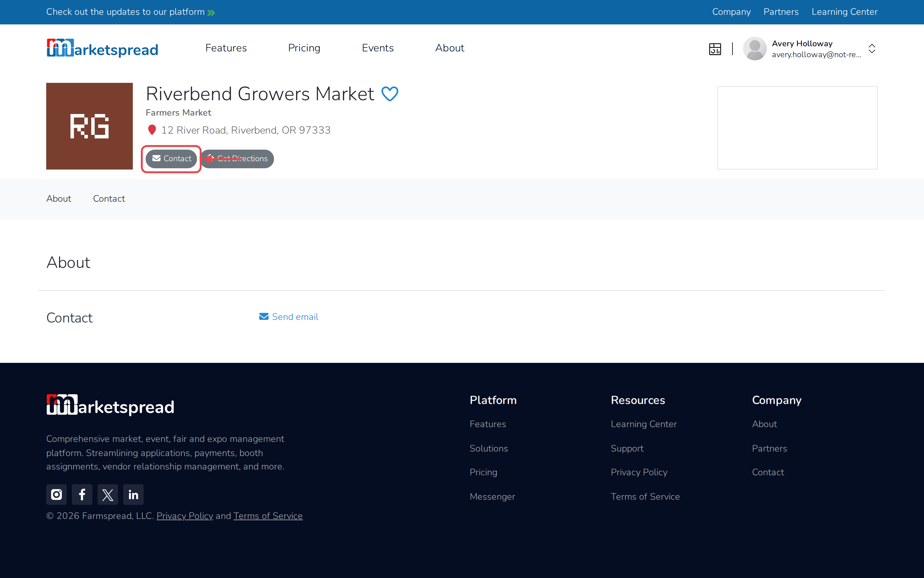This screenshot has width=924, height=578.
Task: Open the dashboard icon in header
Action: tap(715, 49)
